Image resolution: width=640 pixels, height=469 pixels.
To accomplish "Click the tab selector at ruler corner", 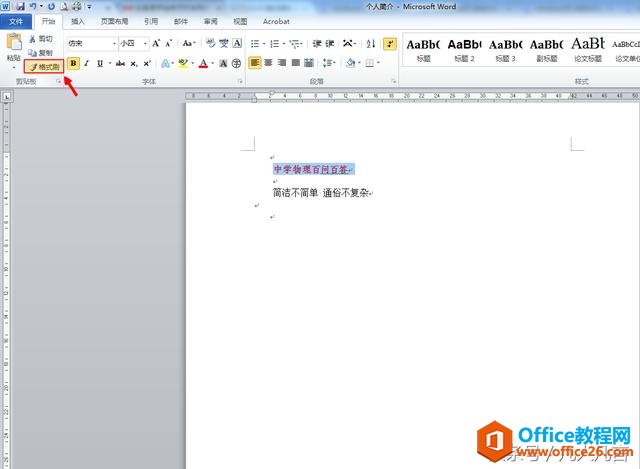I will point(7,97).
